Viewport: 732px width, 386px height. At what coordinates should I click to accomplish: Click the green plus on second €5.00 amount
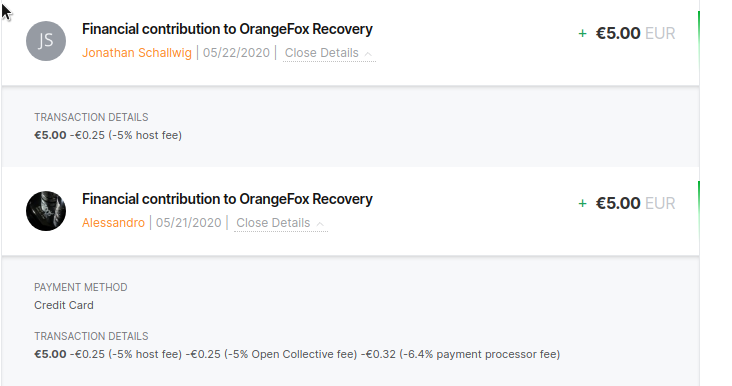[582, 204]
